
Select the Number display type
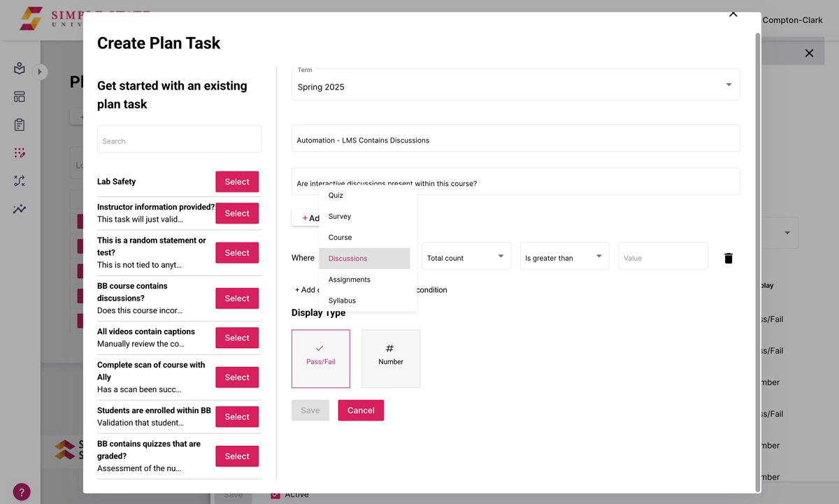click(x=390, y=358)
